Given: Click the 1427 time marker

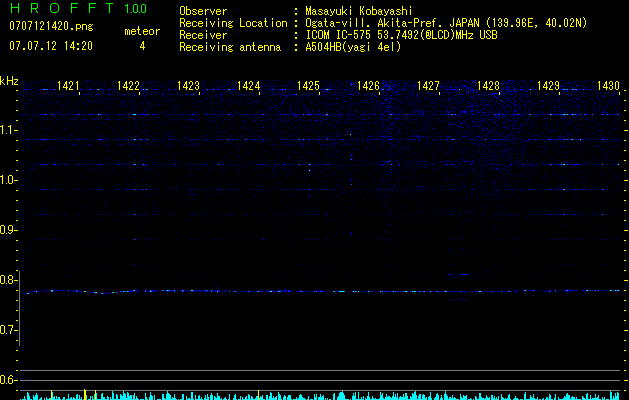Looking at the screenshot, I should pos(428,85).
